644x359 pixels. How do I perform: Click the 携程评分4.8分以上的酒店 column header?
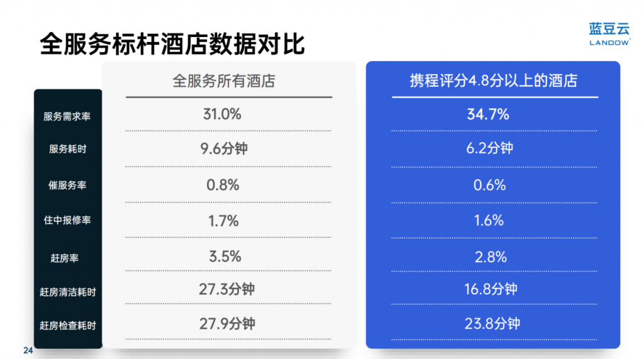493,80
